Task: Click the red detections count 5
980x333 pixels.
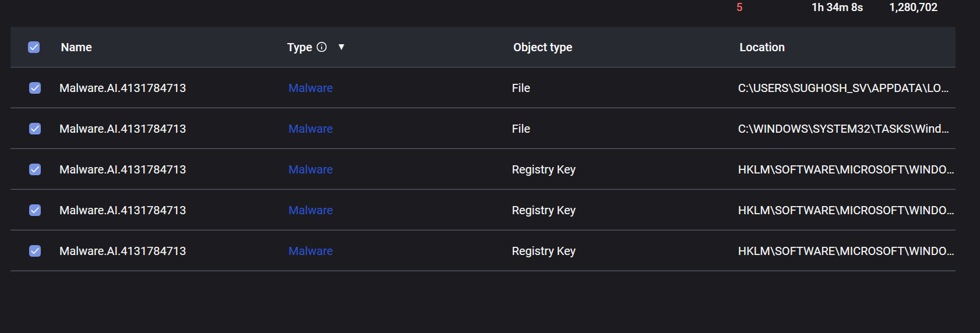Action: [739, 8]
